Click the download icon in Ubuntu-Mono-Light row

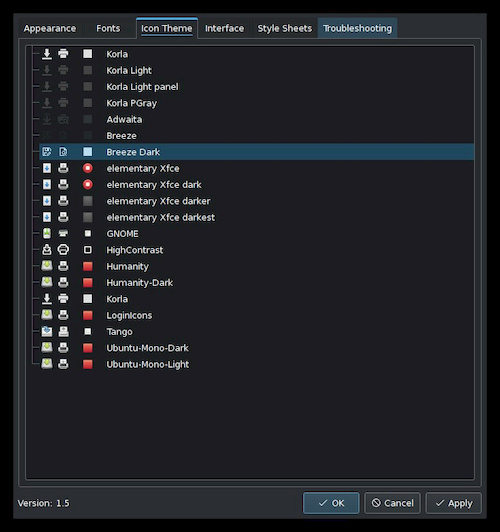click(47, 364)
